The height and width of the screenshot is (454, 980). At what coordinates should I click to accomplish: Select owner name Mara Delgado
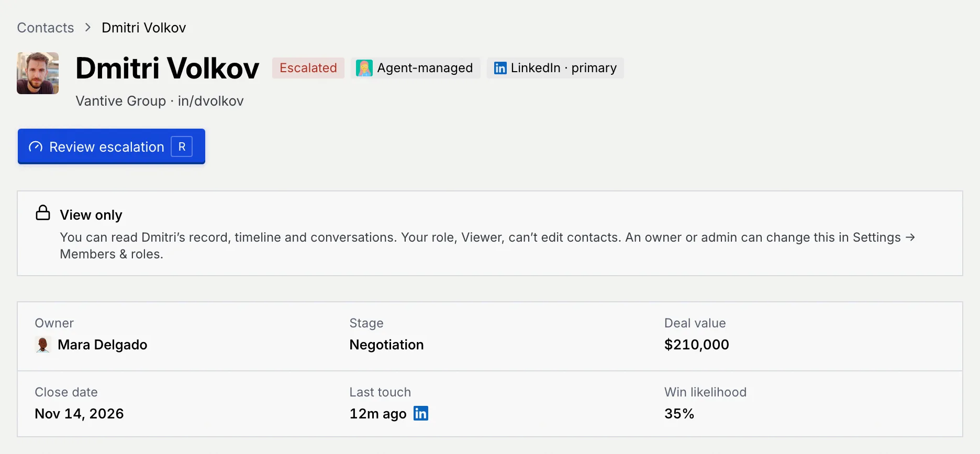(103, 345)
